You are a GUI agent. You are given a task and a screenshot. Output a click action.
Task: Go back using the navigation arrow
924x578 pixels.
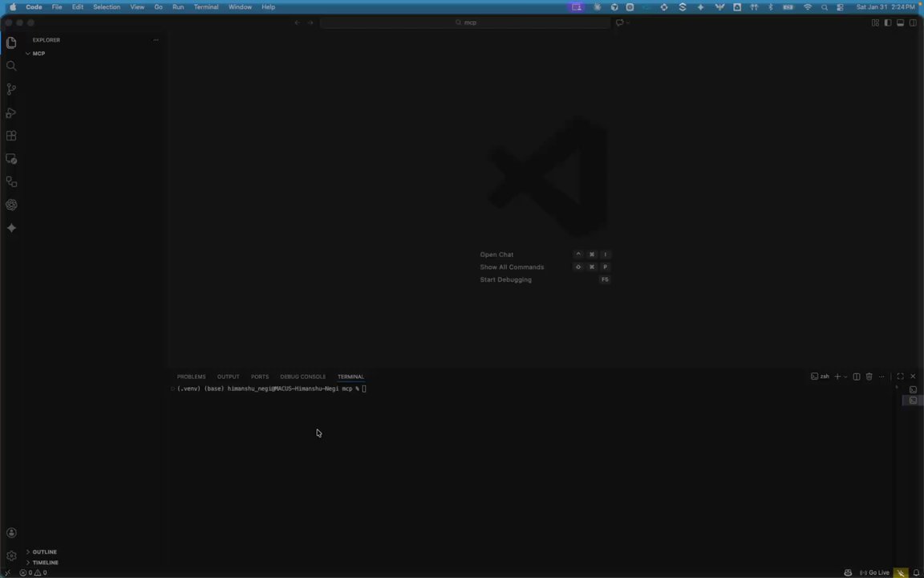[297, 22]
